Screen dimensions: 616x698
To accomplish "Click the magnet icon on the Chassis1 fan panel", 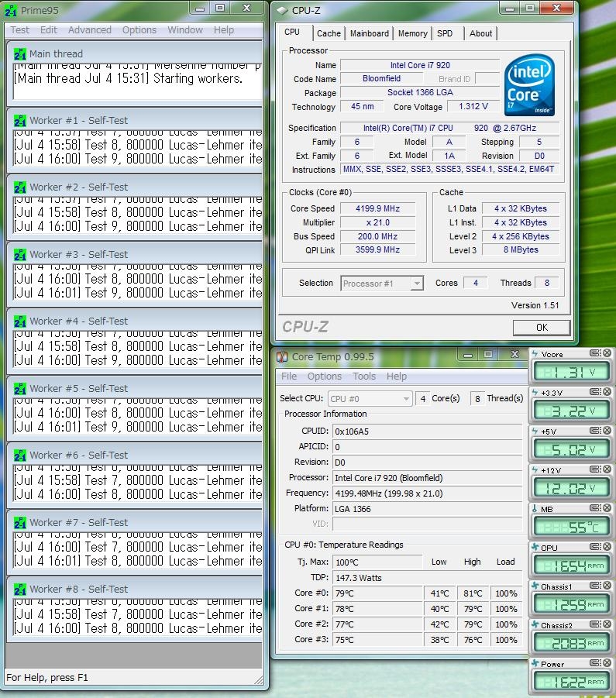I will (x=596, y=586).
